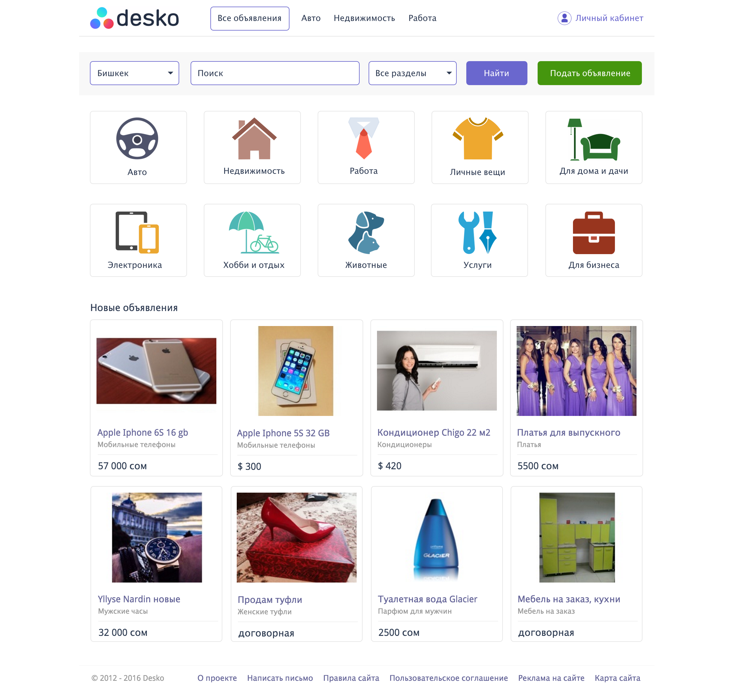Image resolution: width=733 pixels, height=700 pixels.
Task: Open Хобби и отдых umbrella icon
Action: 254,233
